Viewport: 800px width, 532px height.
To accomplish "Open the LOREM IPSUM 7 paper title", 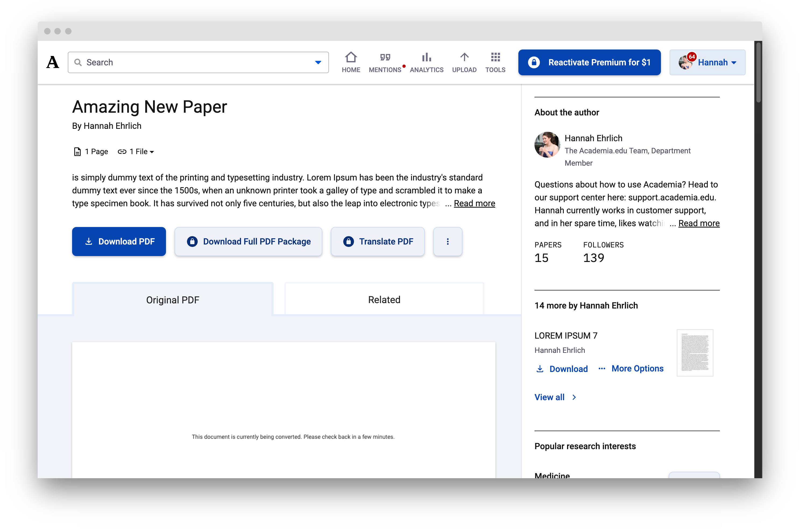I will point(565,336).
